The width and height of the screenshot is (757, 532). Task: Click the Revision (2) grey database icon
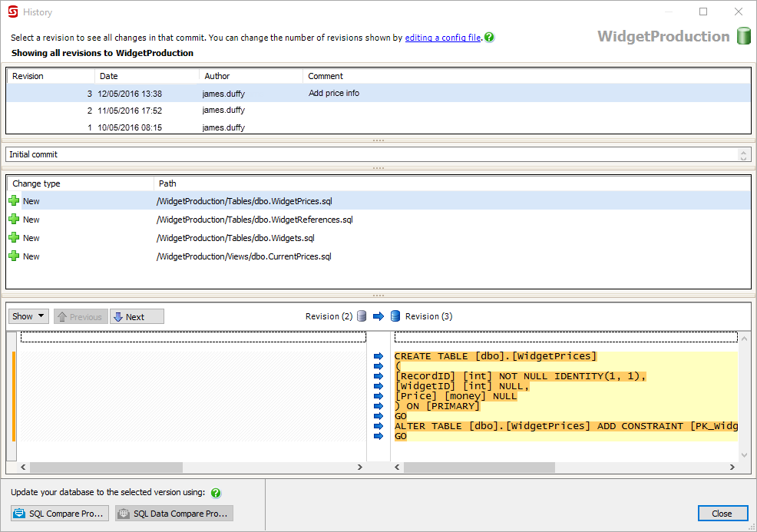coord(362,316)
